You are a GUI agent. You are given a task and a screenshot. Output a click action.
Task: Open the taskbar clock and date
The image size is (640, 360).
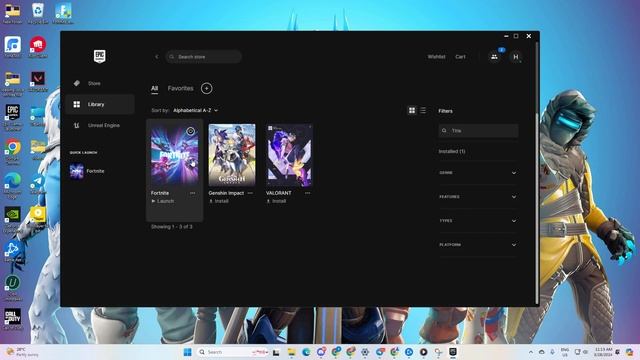click(603, 352)
